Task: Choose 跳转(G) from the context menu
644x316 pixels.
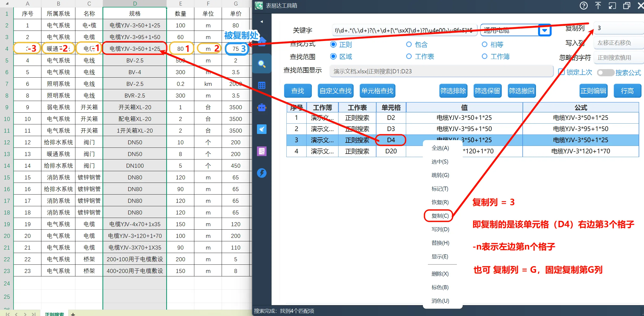Action: pos(440,175)
